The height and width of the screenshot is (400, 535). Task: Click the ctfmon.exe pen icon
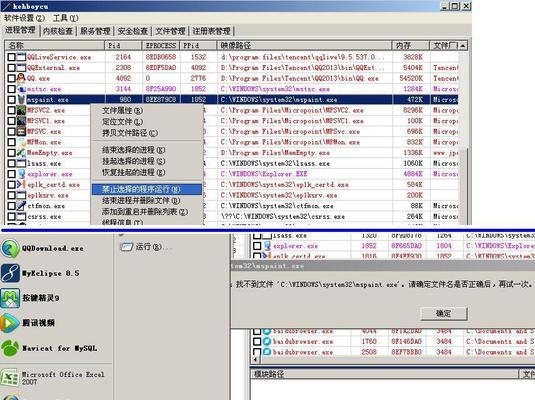[21, 206]
